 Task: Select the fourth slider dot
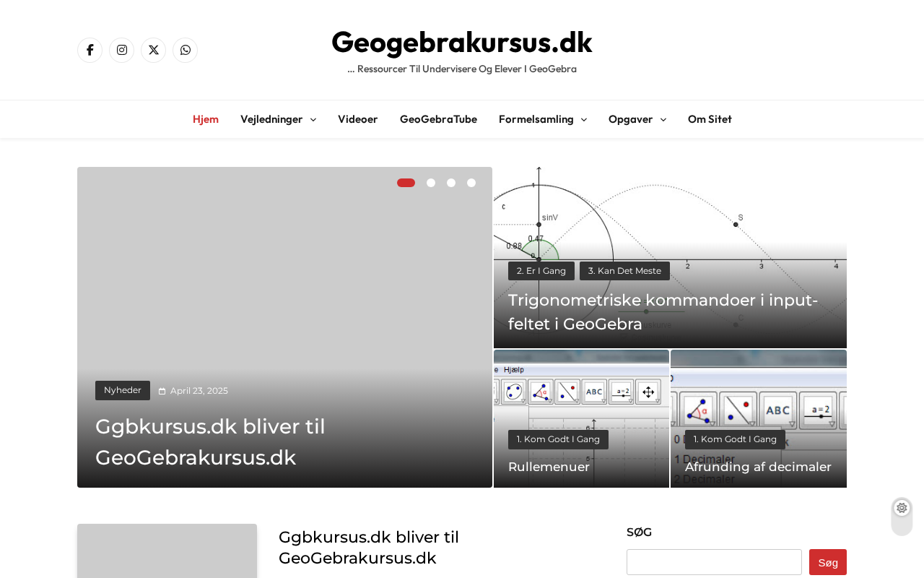click(x=471, y=183)
